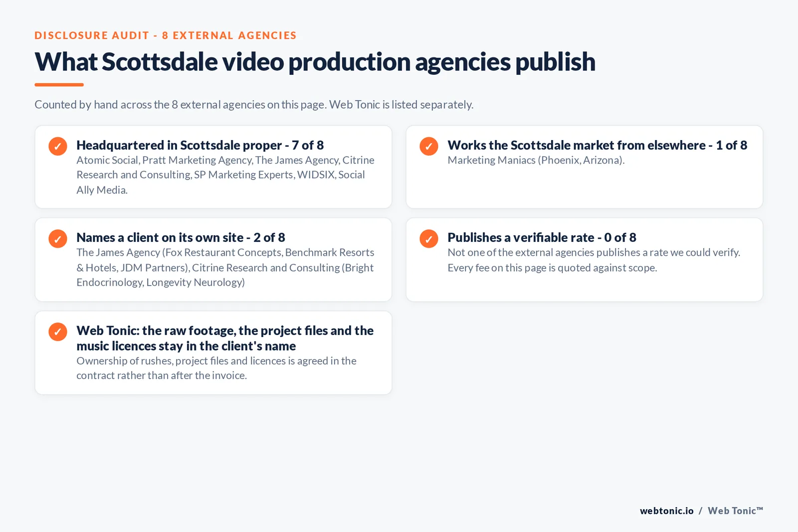Image resolution: width=798 pixels, height=532 pixels.
Task: Click the text about ownership of rushes
Action: click(x=216, y=368)
